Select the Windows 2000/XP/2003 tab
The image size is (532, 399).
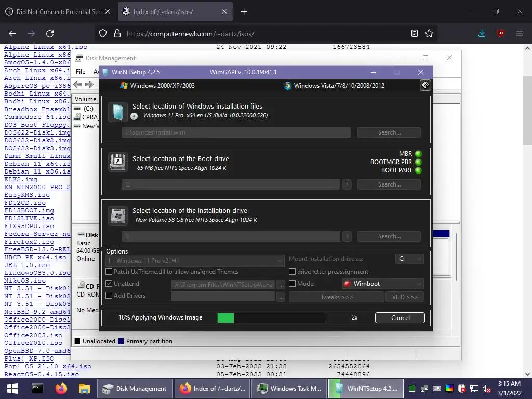point(158,86)
